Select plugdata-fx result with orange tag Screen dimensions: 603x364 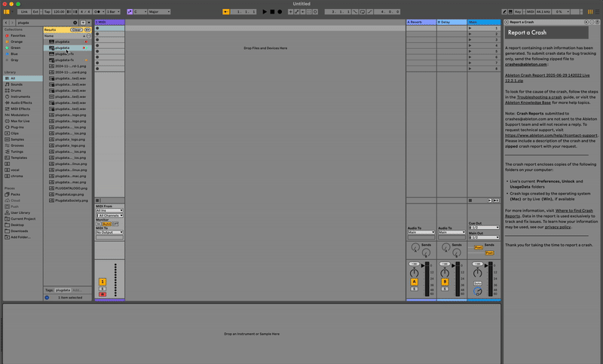pyautogui.click(x=67, y=60)
